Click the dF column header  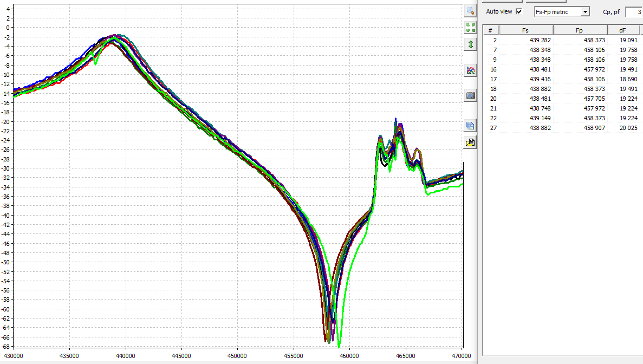[x=623, y=30]
